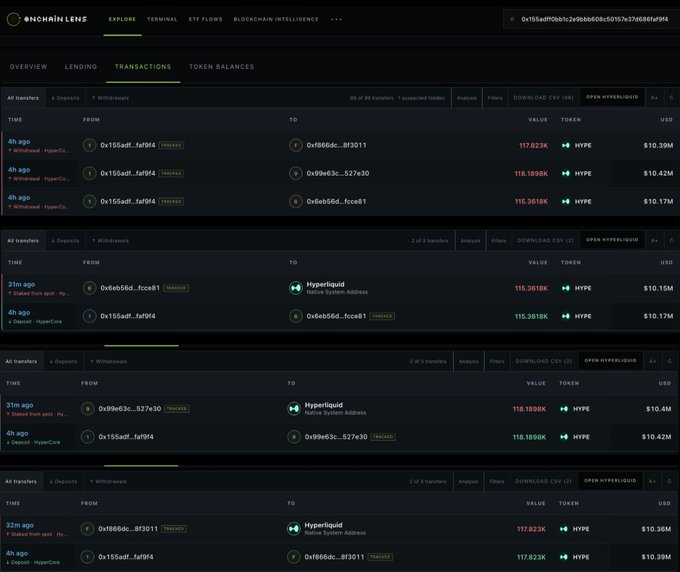
Task: Click the HYPE token icon in the $10.15M row
Action: point(566,288)
